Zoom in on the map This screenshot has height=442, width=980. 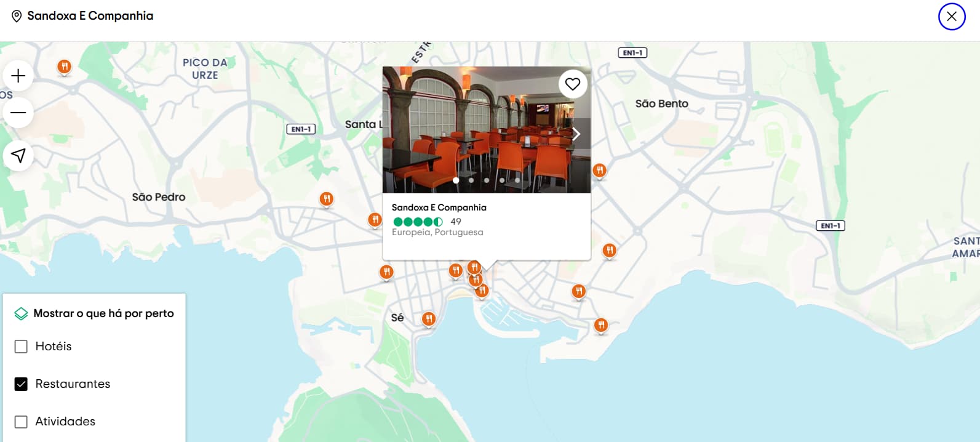point(18,76)
